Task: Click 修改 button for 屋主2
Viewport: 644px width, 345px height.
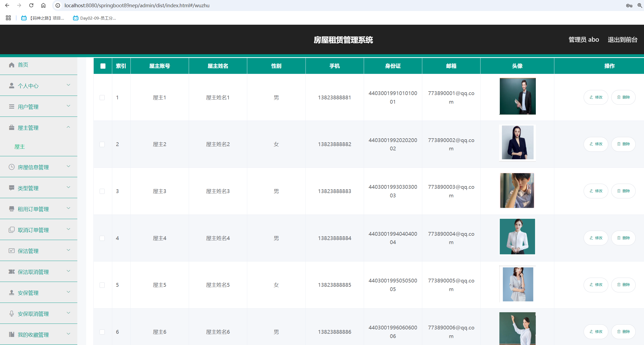Action: point(596,144)
